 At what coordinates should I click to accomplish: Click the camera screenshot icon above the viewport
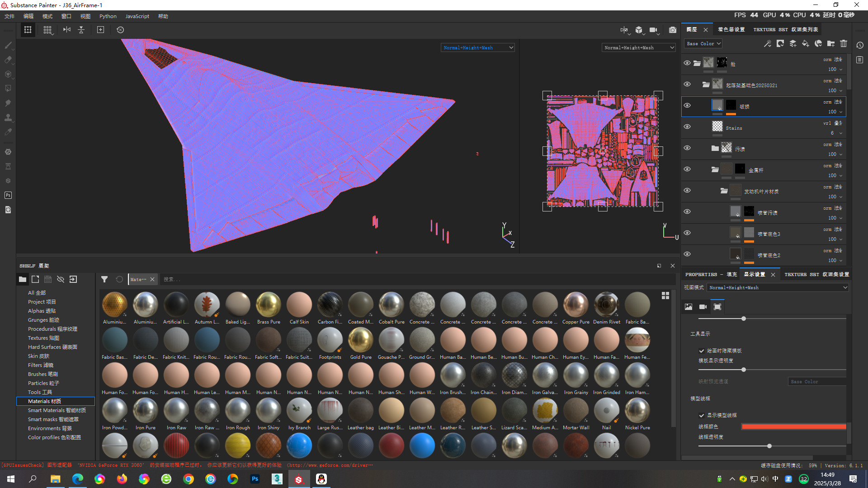(673, 30)
